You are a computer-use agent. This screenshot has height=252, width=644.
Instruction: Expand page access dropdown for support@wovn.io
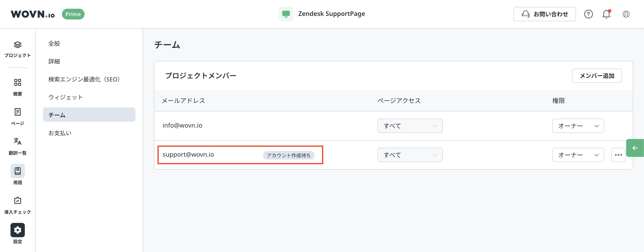coord(410,155)
